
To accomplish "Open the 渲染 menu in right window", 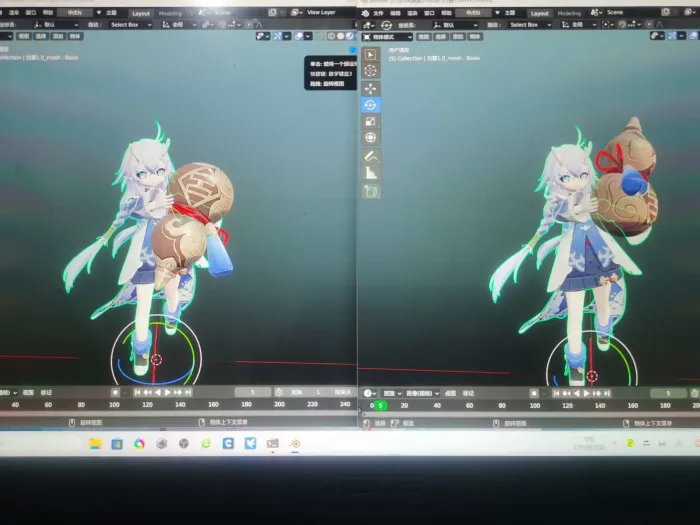I will click(412, 13).
